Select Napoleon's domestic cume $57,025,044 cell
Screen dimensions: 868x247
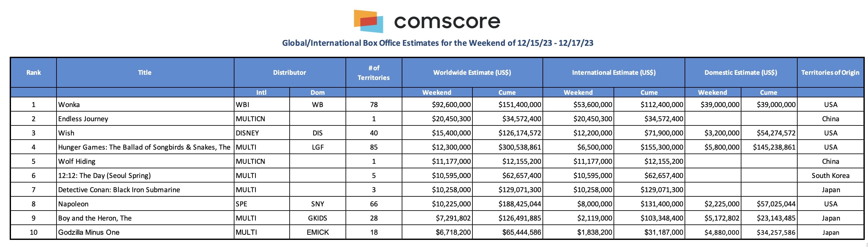pyautogui.click(x=769, y=204)
